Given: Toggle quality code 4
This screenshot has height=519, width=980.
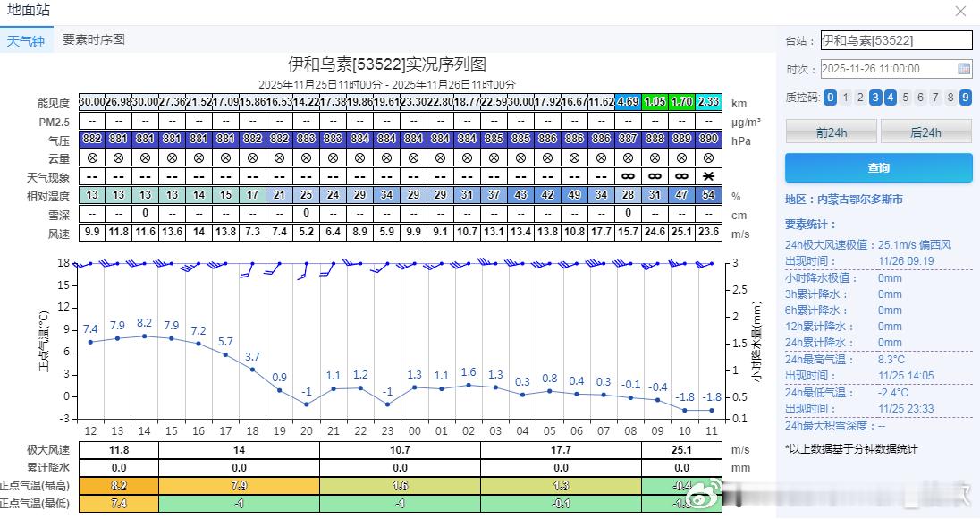Looking at the screenshot, I should [x=891, y=97].
